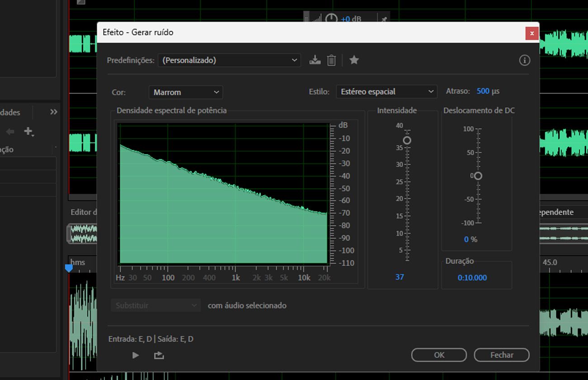Click the spectral power density graph
This screenshot has width=588, height=380.
(223, 194)
